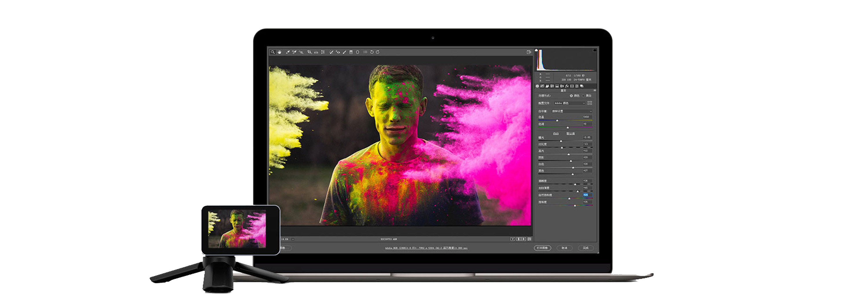The height and width of the screenshot is (307, 868).
Task: Select the Color Sampler tool
Action: coord(295,52)
